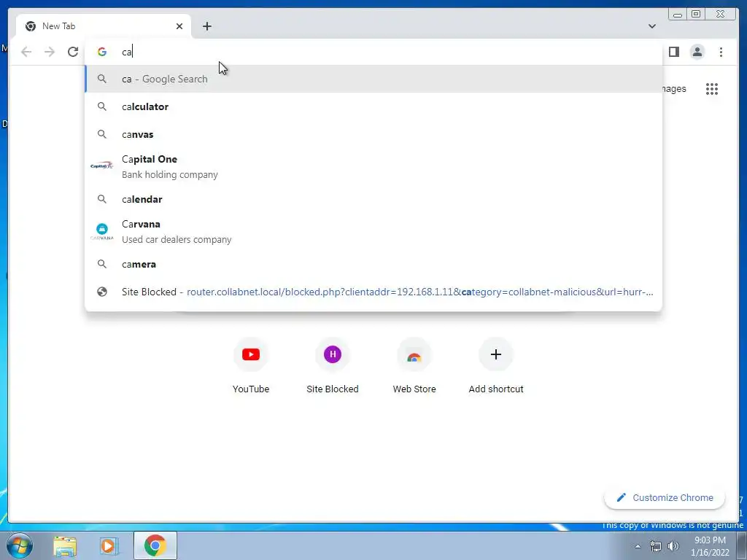Click the search icon beside calculator
Image resolution: width=747 pixels, height=560 pixels.
click(102, 106)
